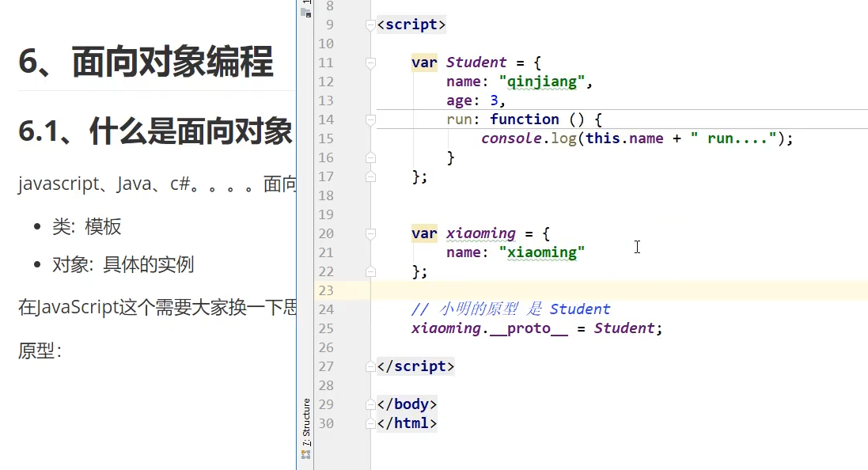The width and height of the screenshot is (868, 470).
Task: Click the small yellow icon below the Structure label
Action: 307,454
